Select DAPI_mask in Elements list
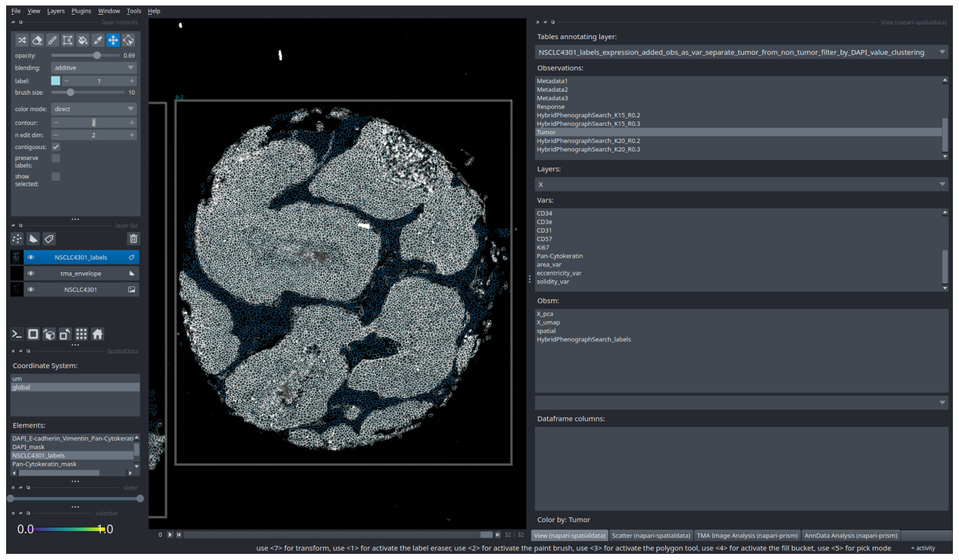The width and height of the screenshot is (959, 560). [72, 447]
